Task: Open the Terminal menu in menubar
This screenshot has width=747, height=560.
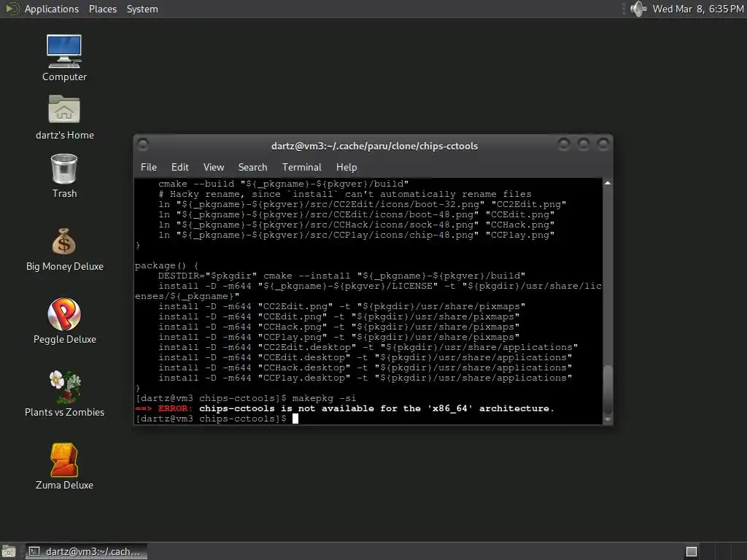Action: (x=301, y=167)
